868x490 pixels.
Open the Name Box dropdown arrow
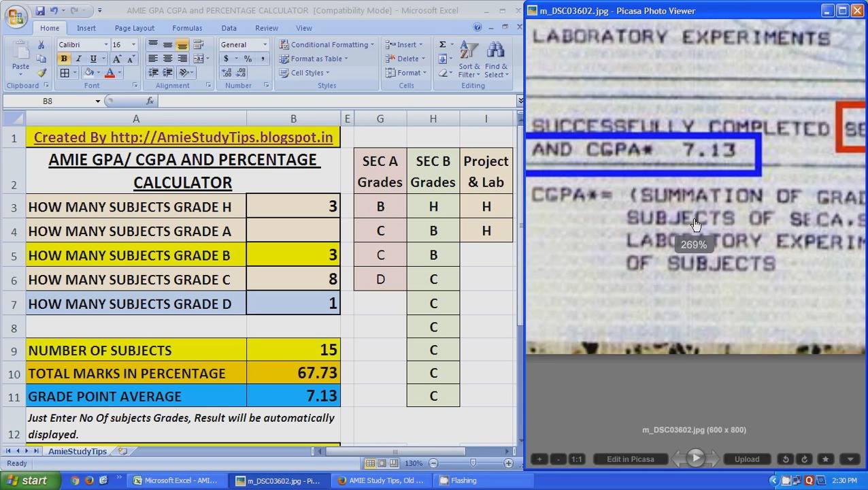[97, 101]
